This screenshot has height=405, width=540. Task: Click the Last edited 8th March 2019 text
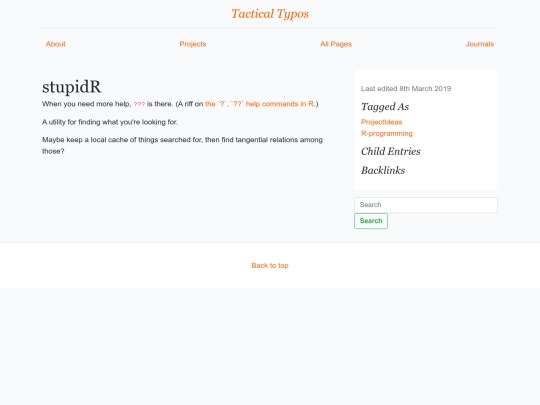(406, 89)
